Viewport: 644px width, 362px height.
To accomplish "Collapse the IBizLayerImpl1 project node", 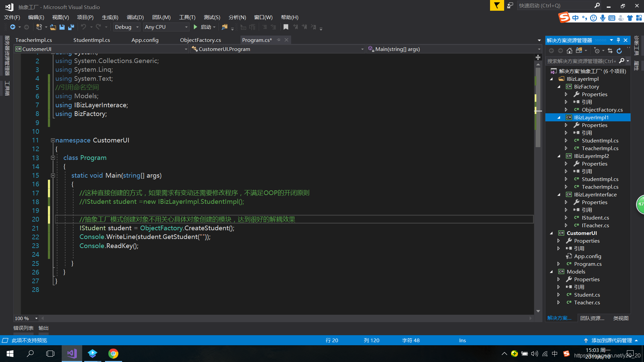I will 559,118.
